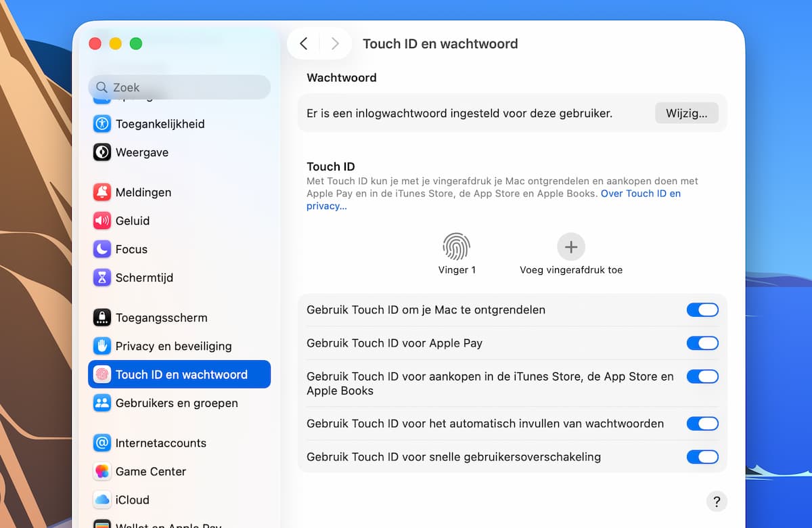This screenshot has width=812, height=528.
Task: Open Meldingen bell icon
Action: tap(102, 192)
